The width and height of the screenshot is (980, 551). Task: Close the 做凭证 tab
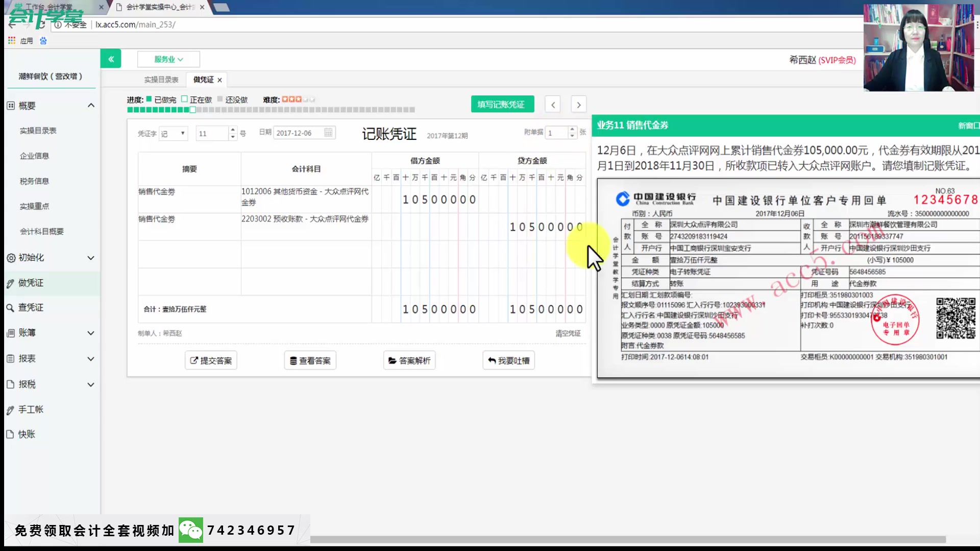(219, 80)
